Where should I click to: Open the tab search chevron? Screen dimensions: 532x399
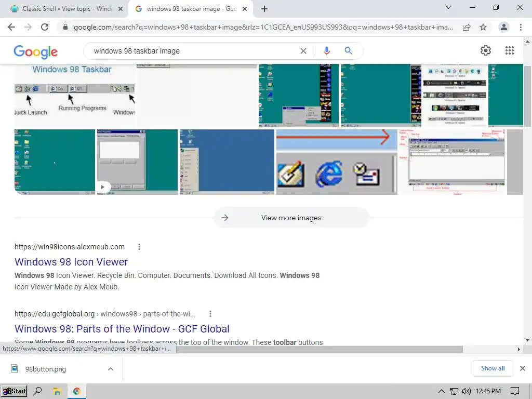tap(448, 7)
